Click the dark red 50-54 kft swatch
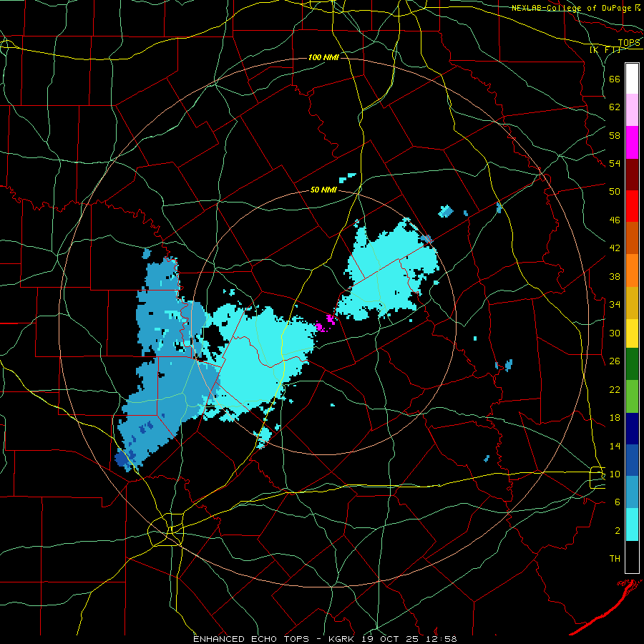Image resolution: width=644 pixels, height=644 pixels. tap(632, 175)
